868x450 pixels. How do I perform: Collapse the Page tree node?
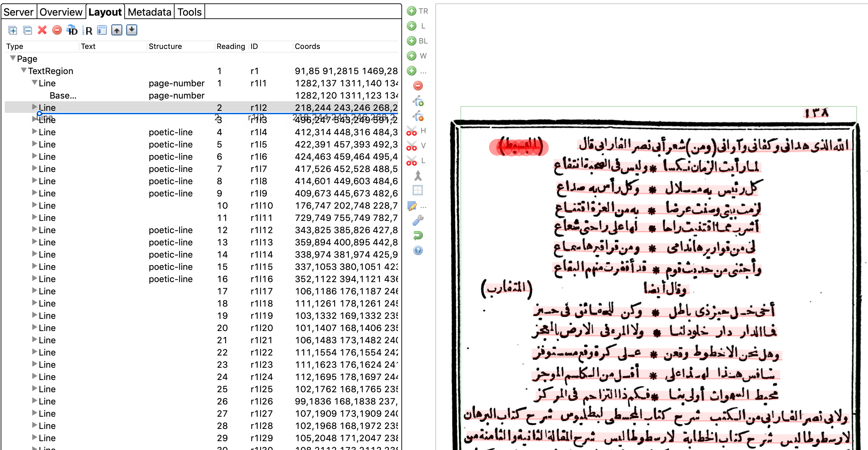(13, 58)
